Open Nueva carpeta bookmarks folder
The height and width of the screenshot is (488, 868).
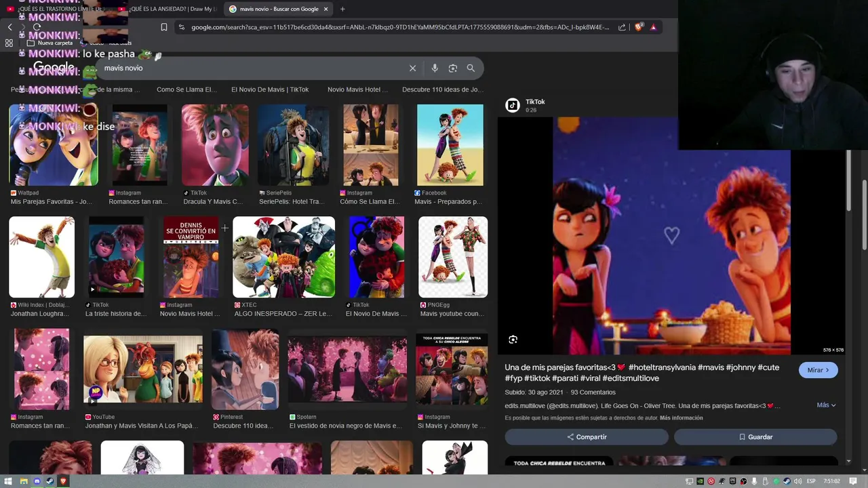[x=51, y=43]
